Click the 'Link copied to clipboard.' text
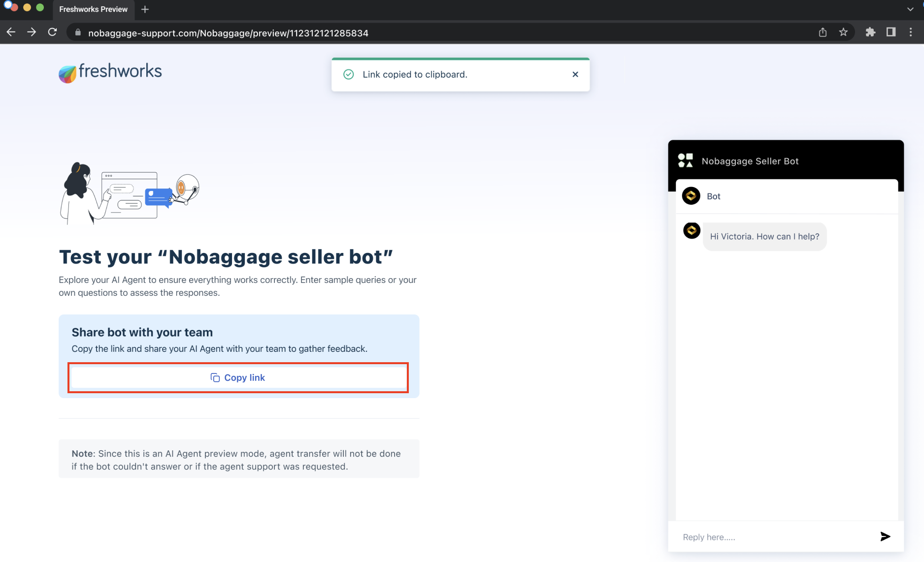The image size is (924, 562). pyautogui.click(x=415, y=74)
